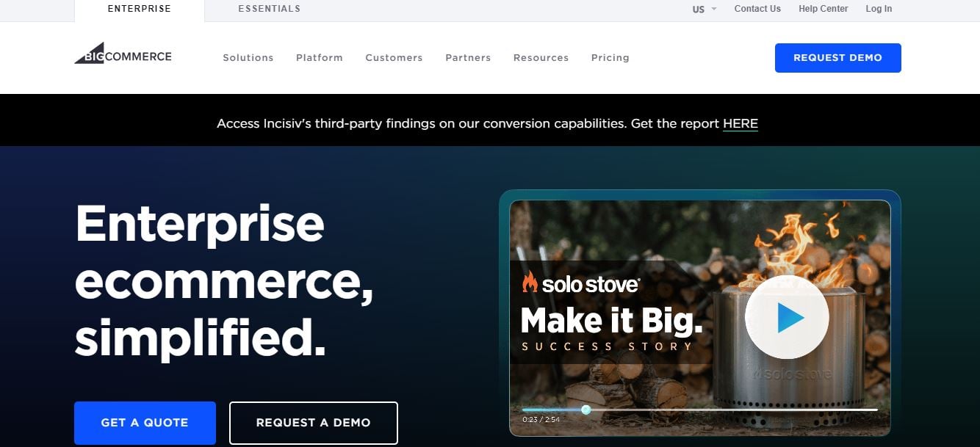This screenshot has width=980, height=447.
Task: Select the Enterprise tab
Action: point(139,9)
